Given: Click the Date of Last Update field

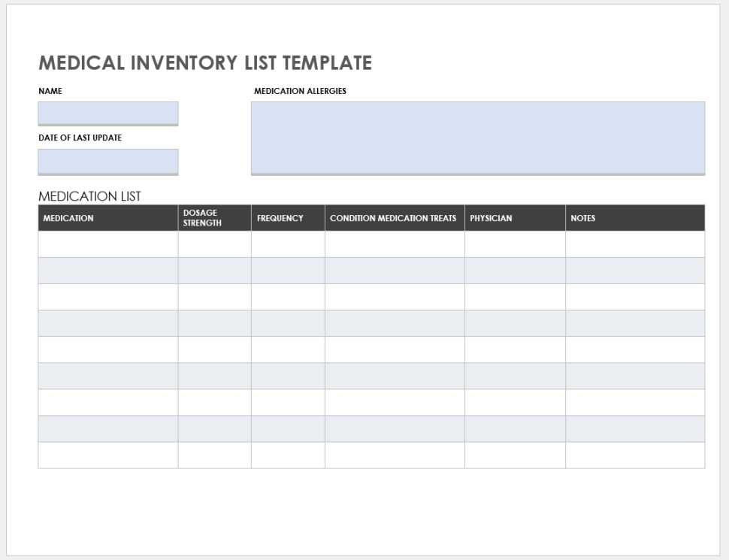Looking at the screenshot, I should 108,161.
